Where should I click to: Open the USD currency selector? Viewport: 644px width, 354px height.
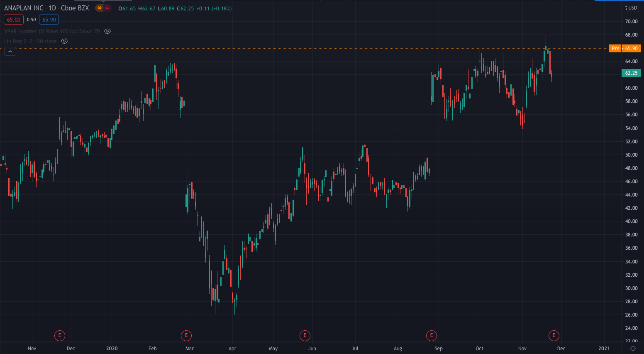coord(632,8)
